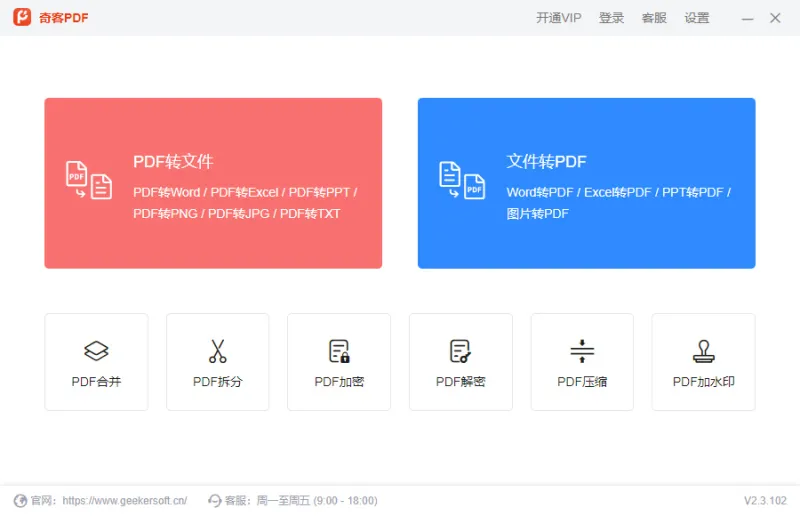
Task: Click the PDF解密 document key icon
Action: click(460, 351)
